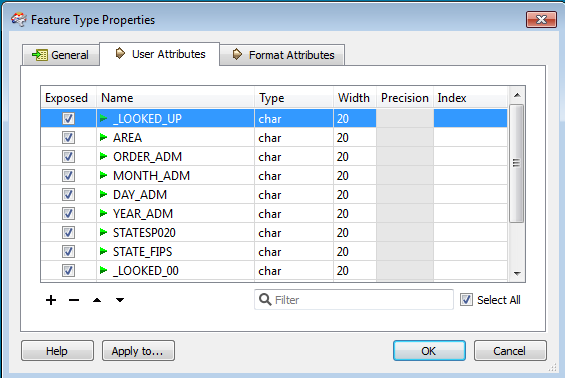Click the magnifier icon in Filter box
The height and width of the screenshot is (378, 565).
click(x=265, y=299)
